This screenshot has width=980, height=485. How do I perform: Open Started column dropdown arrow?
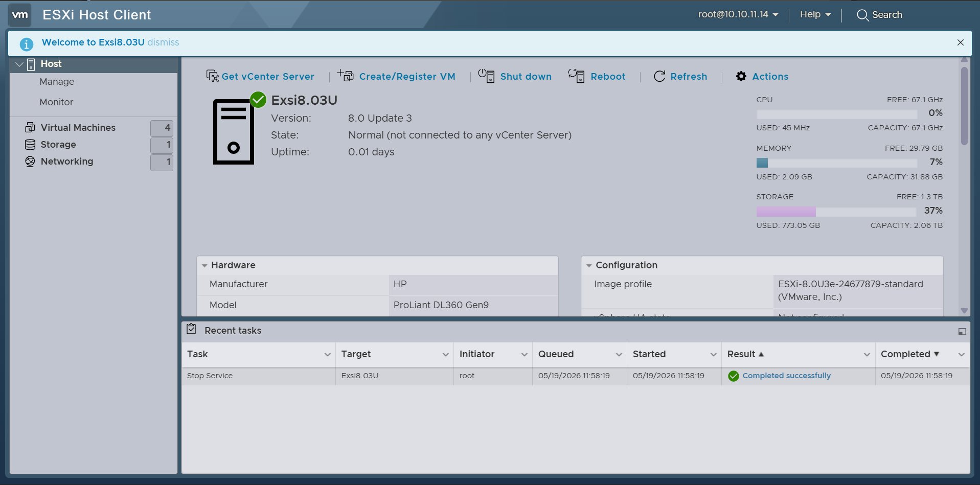[x=714, y=355]
